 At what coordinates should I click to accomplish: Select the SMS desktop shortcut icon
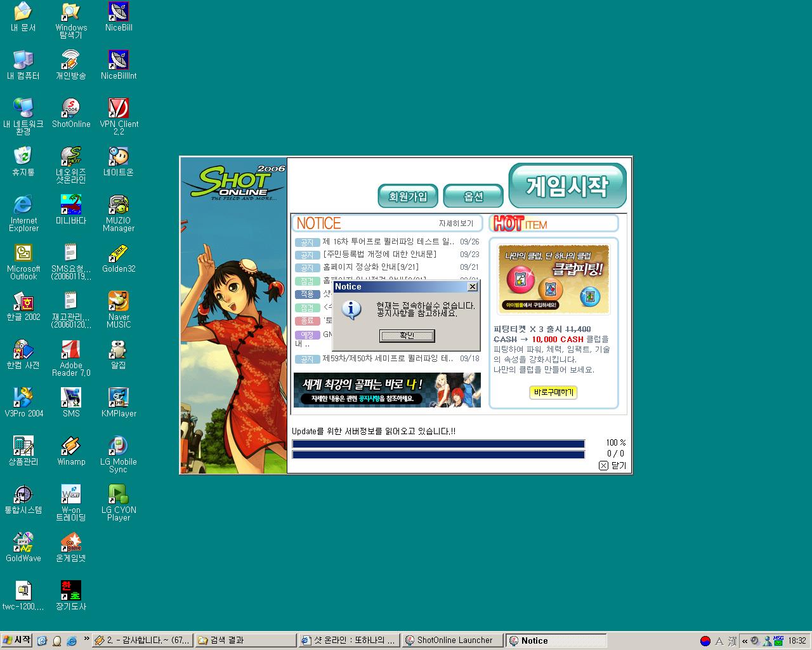click(71, 403)
